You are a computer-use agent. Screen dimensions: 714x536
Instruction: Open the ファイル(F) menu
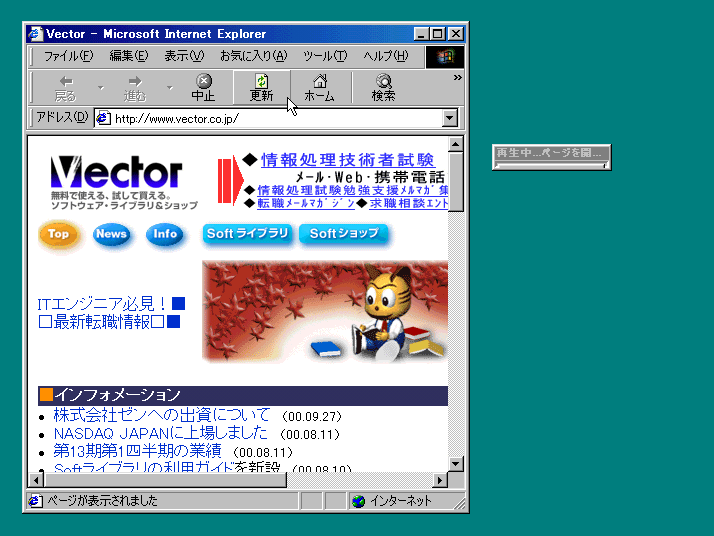[68, 56]
